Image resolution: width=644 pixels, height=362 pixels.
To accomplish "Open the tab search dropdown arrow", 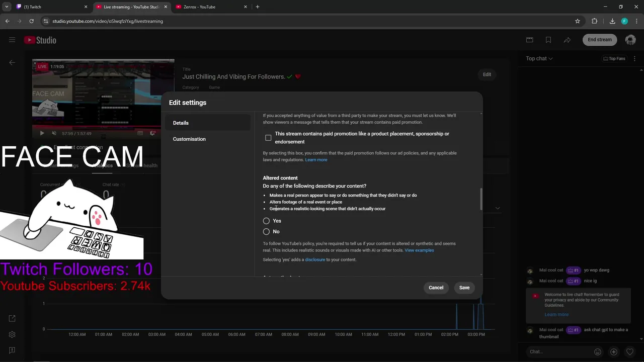I will 7,7.
